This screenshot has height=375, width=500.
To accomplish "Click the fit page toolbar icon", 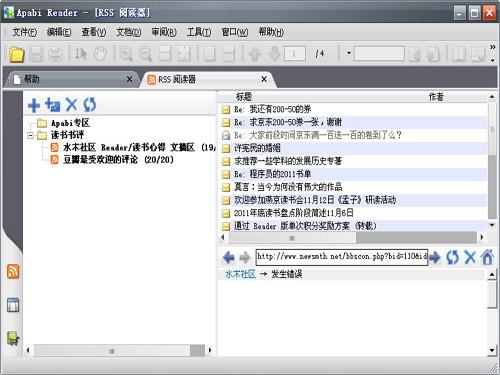I will 184,54.
